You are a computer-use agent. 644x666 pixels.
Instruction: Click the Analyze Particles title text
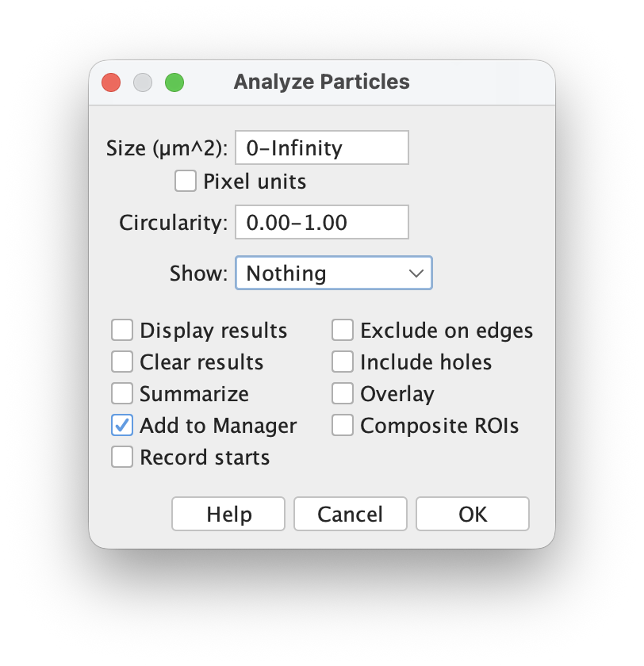pyautogui.click(x=321, y=82)
